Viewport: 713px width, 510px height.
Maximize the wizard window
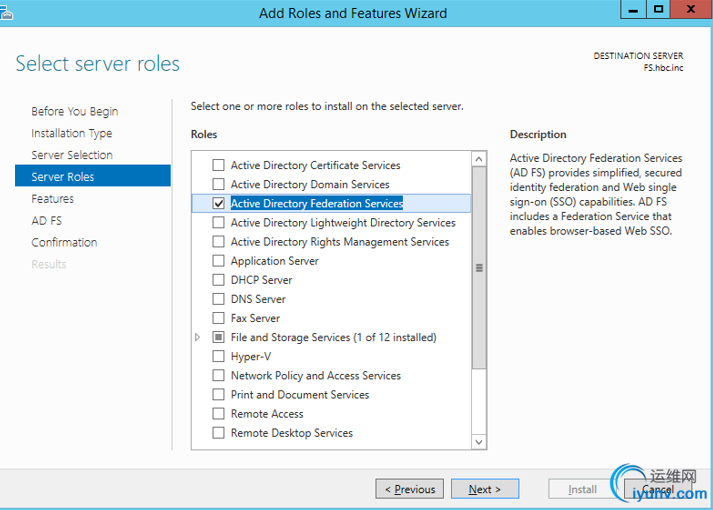658,9
